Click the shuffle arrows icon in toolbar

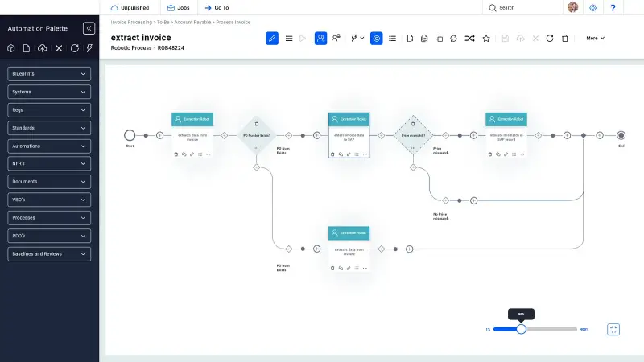470,38
